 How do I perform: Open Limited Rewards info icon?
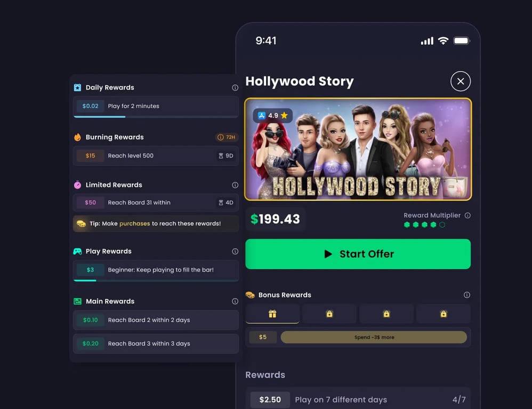(x=235, y=185)
